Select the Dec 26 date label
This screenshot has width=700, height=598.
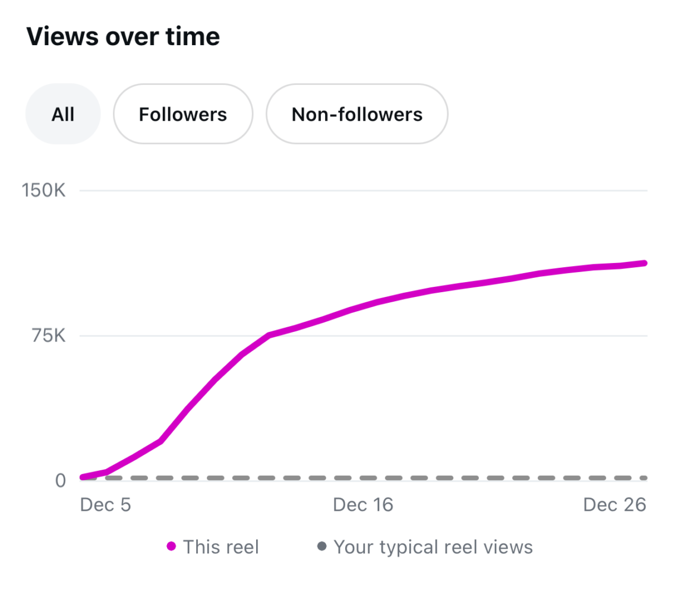(x=614, y=505)
